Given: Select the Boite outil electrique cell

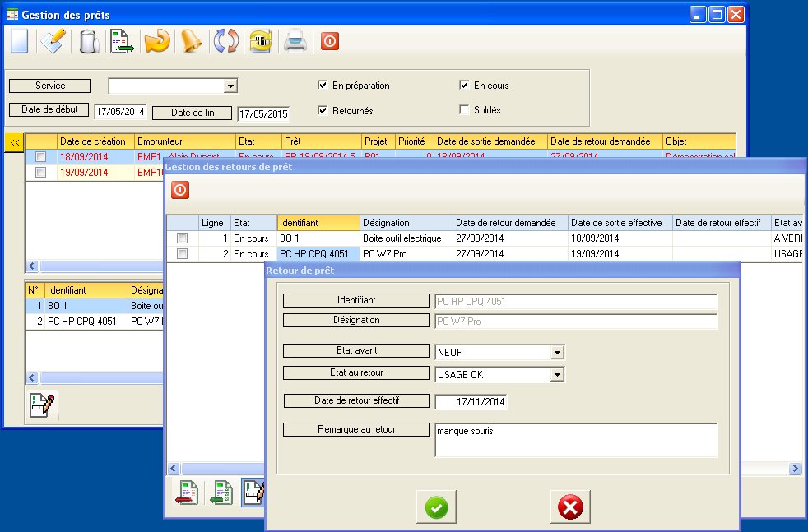Looking at the screenshot, I should [406, 238].
